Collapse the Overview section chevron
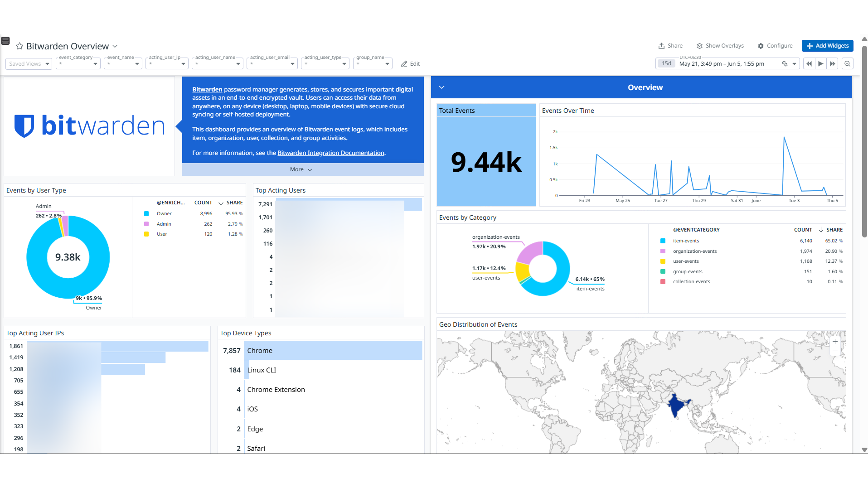This screenshot has width=868, height=488. (x=441, y=87)
